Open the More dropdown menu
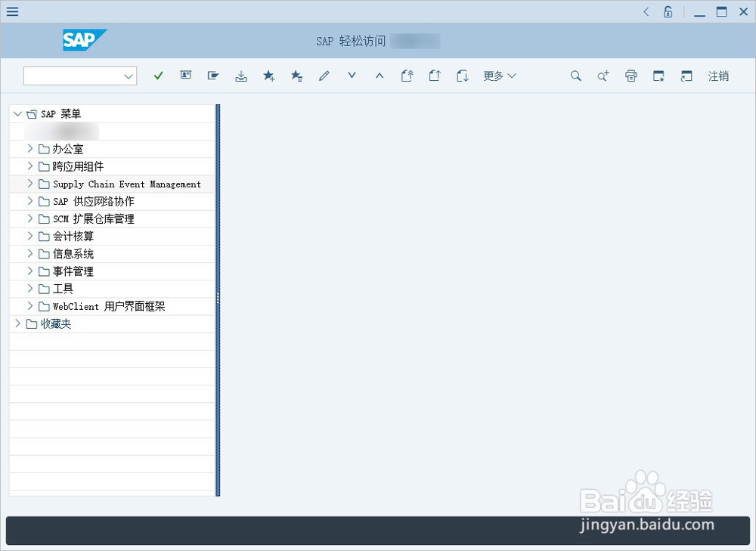 (500, 76)
